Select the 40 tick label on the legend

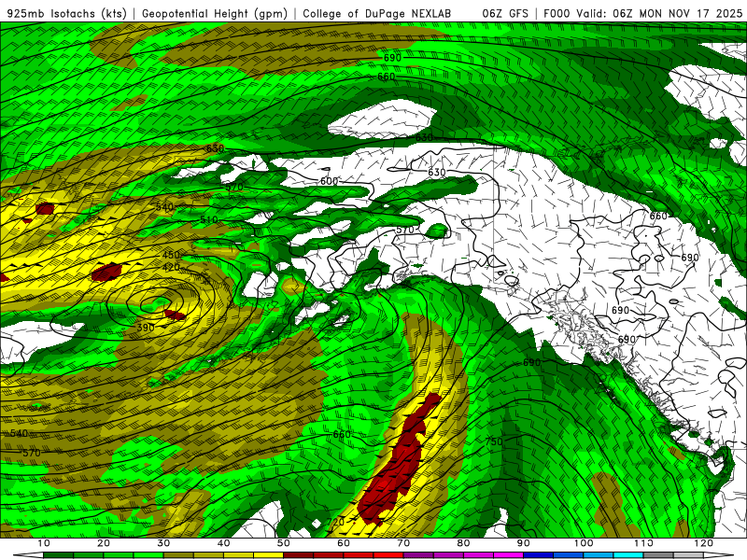tap(223, 543)
